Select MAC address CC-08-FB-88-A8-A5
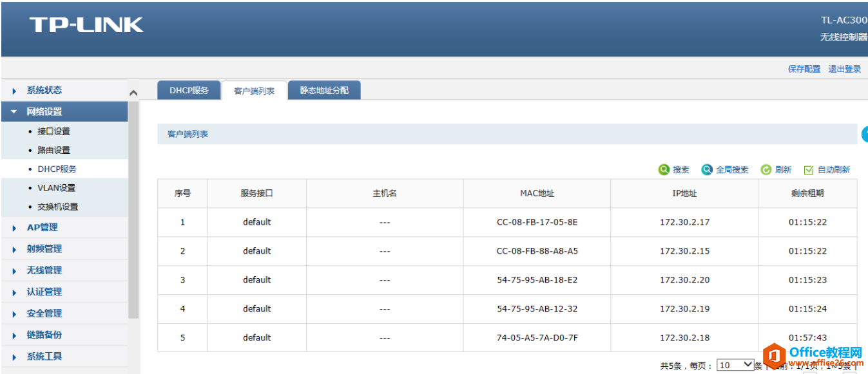 [537, 251]
